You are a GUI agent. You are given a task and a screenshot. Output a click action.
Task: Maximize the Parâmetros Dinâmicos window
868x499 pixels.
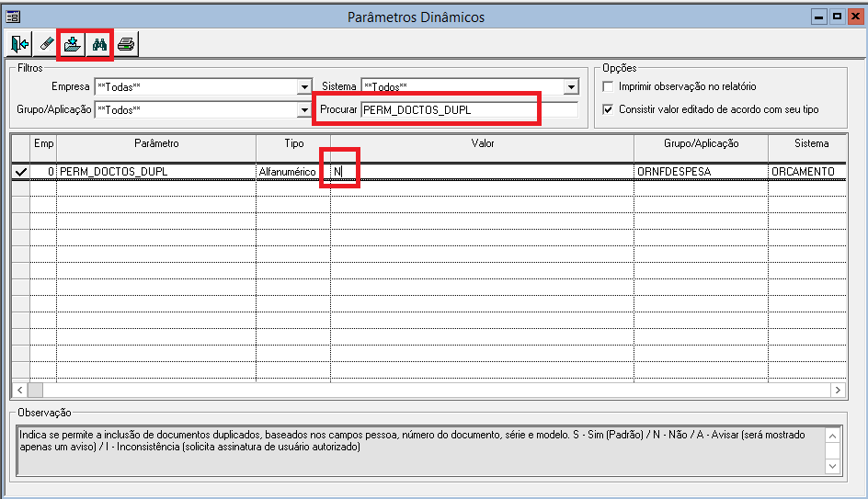[x=837, y=17]
